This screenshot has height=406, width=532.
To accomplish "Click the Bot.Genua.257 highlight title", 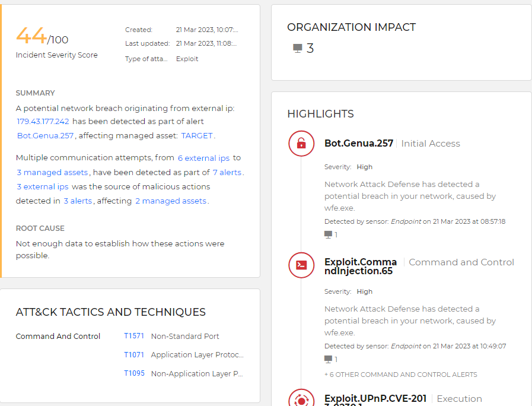I will [x=359, y=144].
